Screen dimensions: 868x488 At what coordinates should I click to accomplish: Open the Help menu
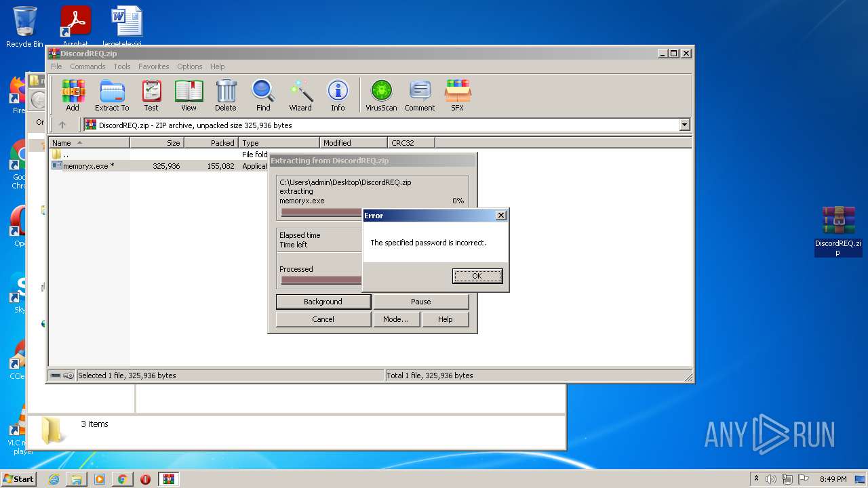(x=217, y=66)
